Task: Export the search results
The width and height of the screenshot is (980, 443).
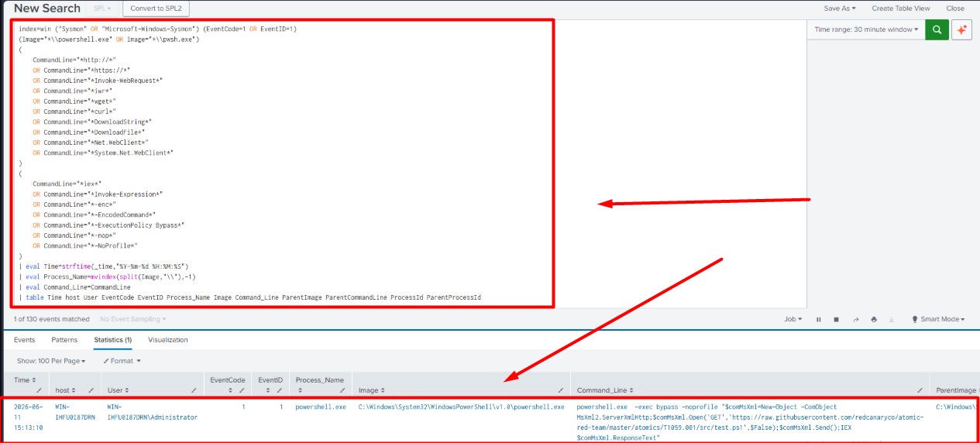Action: point(892,319)
